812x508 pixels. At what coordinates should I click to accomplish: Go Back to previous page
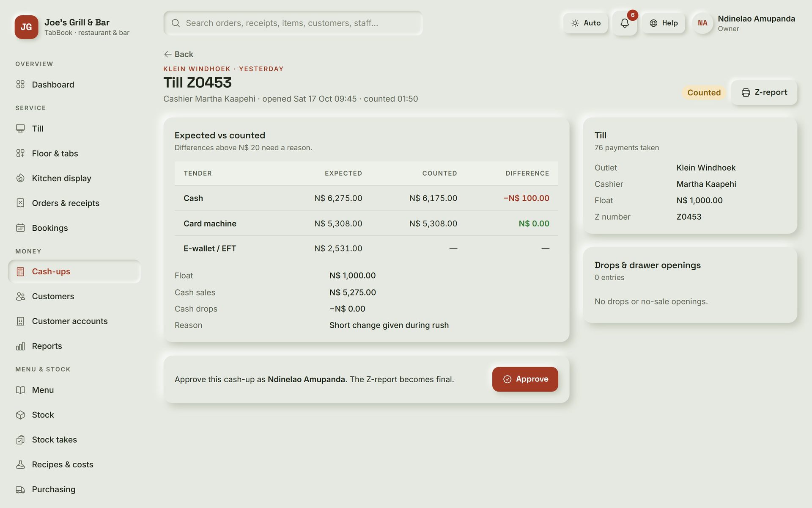tap(178, 54)
